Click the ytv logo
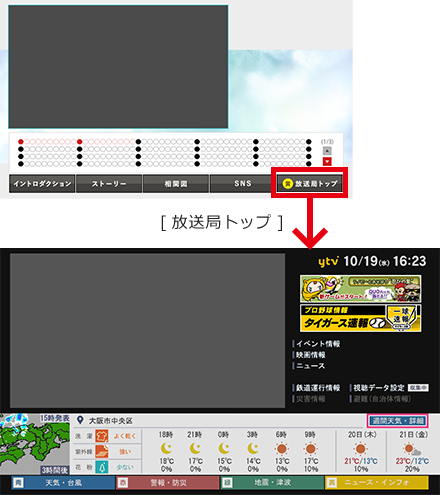 (328, 262)
